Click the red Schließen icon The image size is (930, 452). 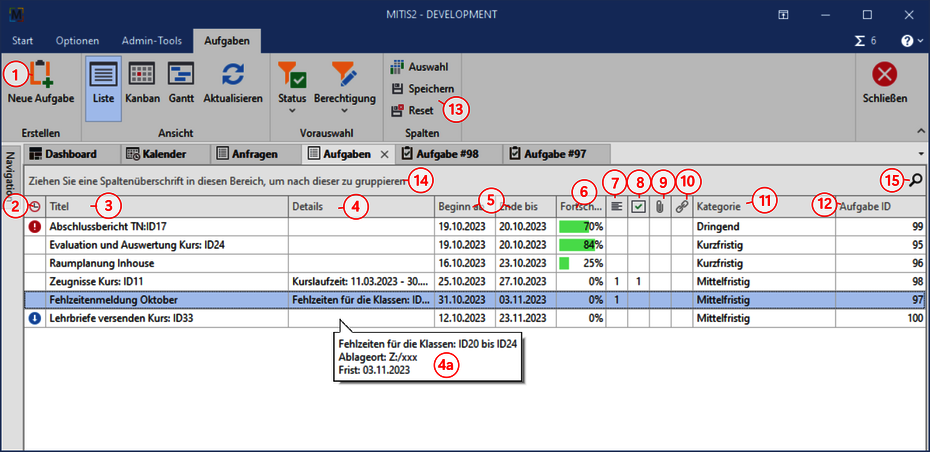coord(884,75)
